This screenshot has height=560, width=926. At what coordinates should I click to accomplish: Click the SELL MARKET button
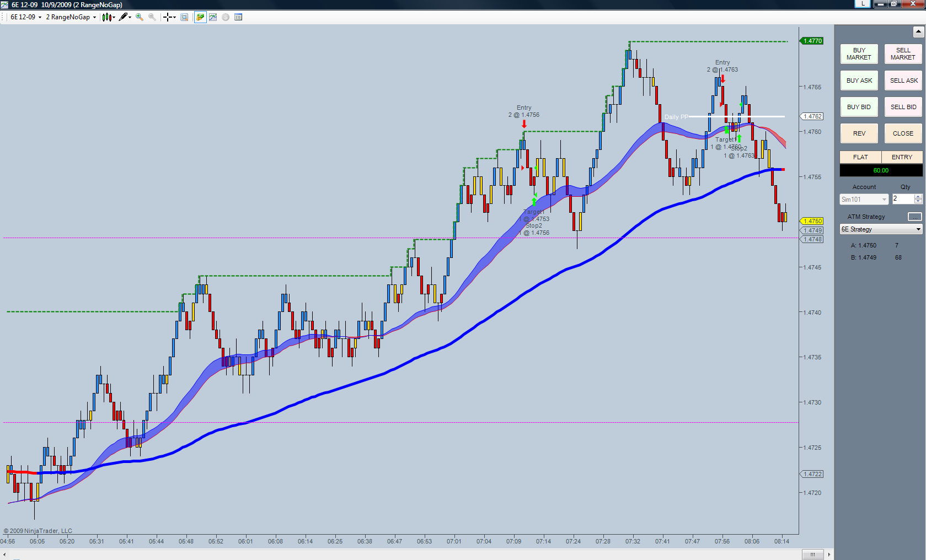pyautogui.click(x=903, y=54)
